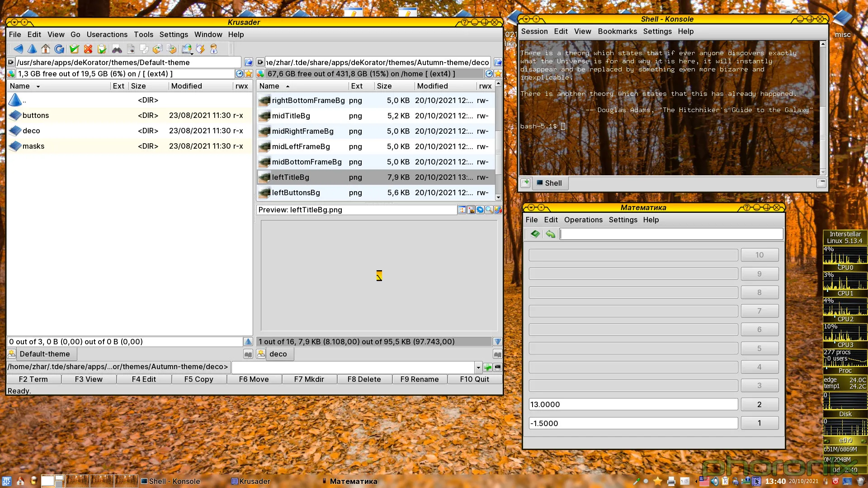Click the select-all green checkmark icon

point(75,49)
